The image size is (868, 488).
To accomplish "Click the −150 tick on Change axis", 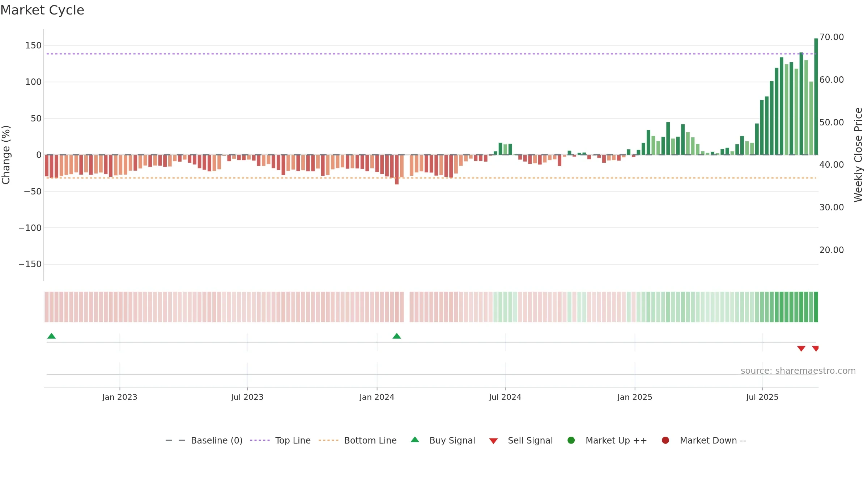I will tap(30, 264).
